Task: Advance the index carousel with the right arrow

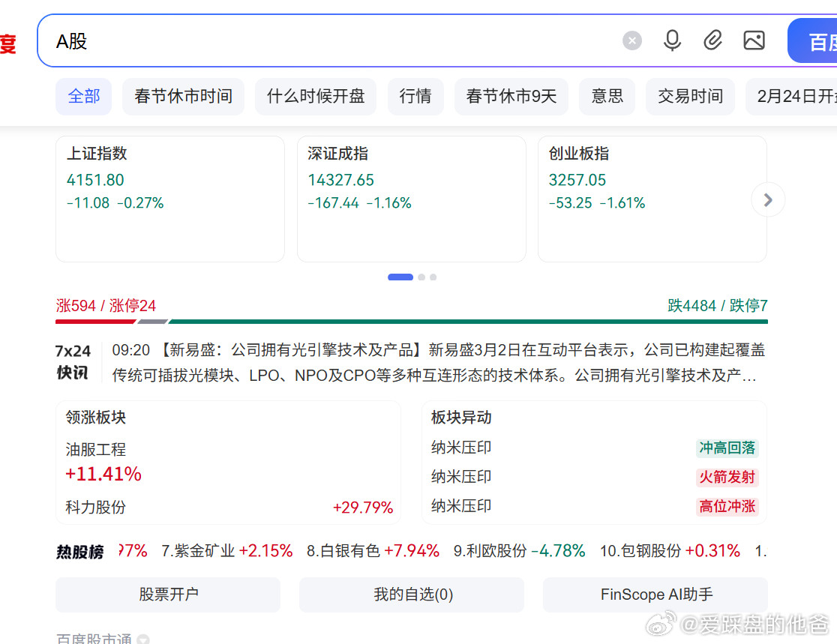Action: coord(767,199)
